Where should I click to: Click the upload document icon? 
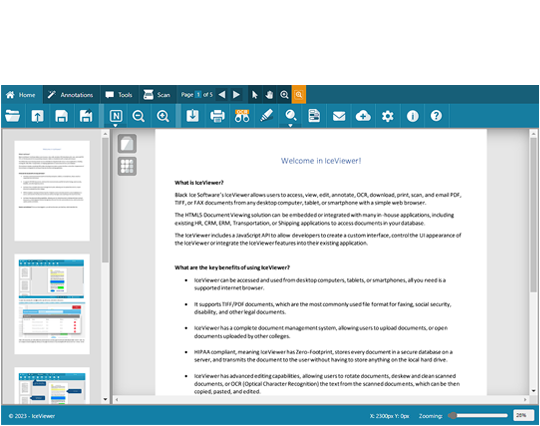pyautogui.click(x=37, y=116)
